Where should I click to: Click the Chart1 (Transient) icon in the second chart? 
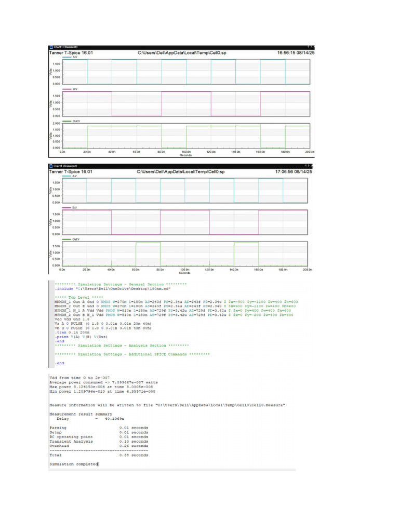51,166
